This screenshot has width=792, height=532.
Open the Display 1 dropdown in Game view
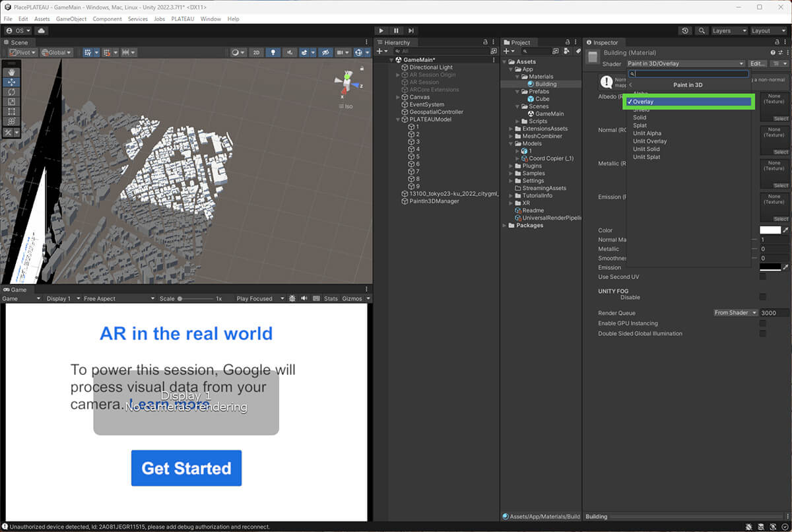(x=62, y=298)
